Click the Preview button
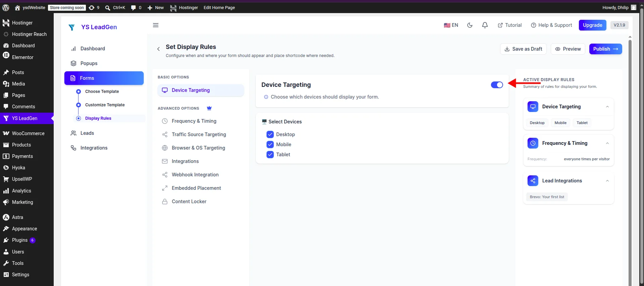The image size is (644, 286). [x=568, y=49]
